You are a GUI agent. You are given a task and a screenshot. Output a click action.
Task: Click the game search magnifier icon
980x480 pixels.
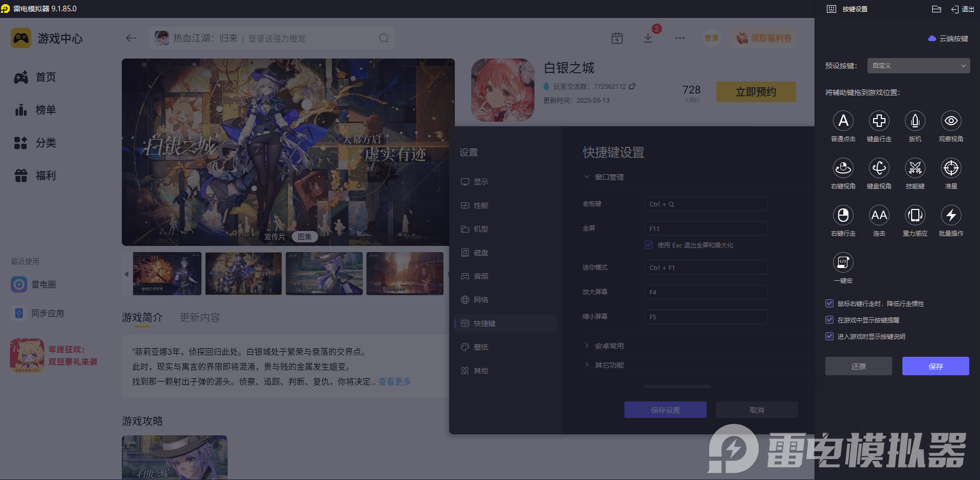[x=384, y=38]
